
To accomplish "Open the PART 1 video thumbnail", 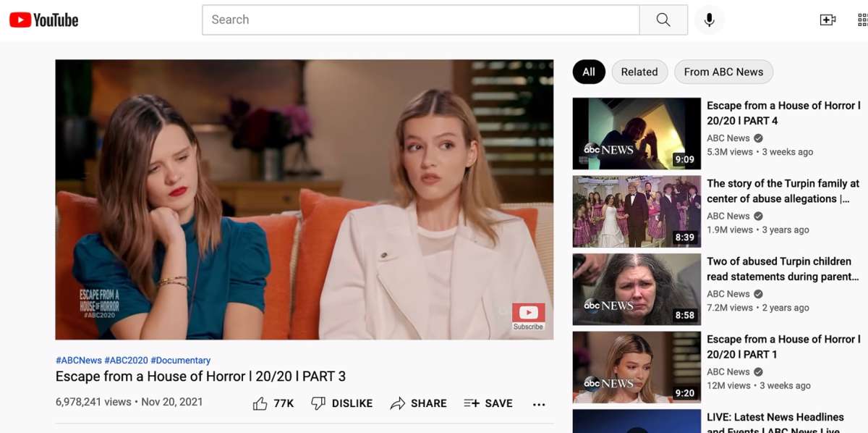I will tap(637, 367).
